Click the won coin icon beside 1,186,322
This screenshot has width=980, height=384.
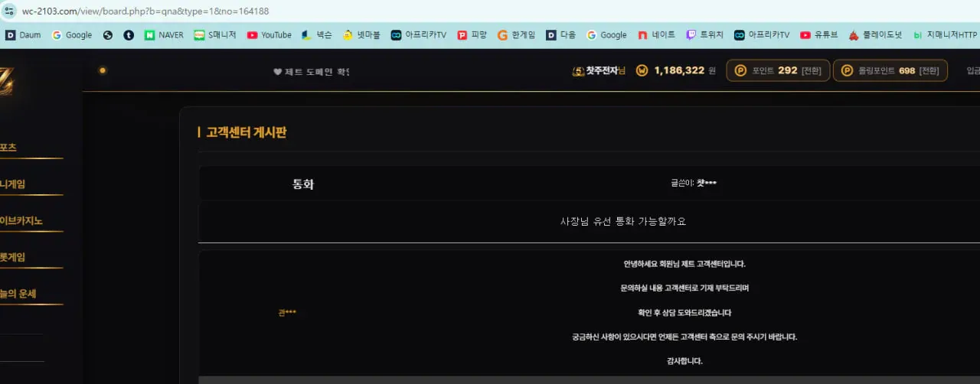click(x=642, y=70)
